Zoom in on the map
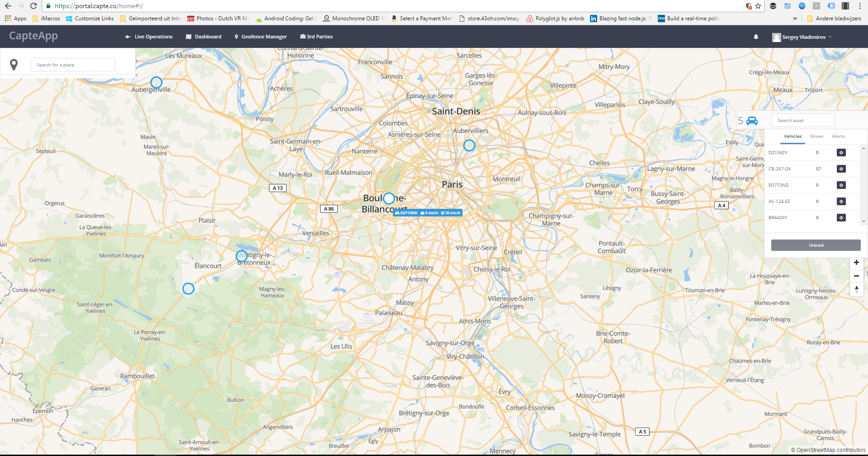Image resolution: width=868 pixels, height=456 pixels. tap(856, 263)
